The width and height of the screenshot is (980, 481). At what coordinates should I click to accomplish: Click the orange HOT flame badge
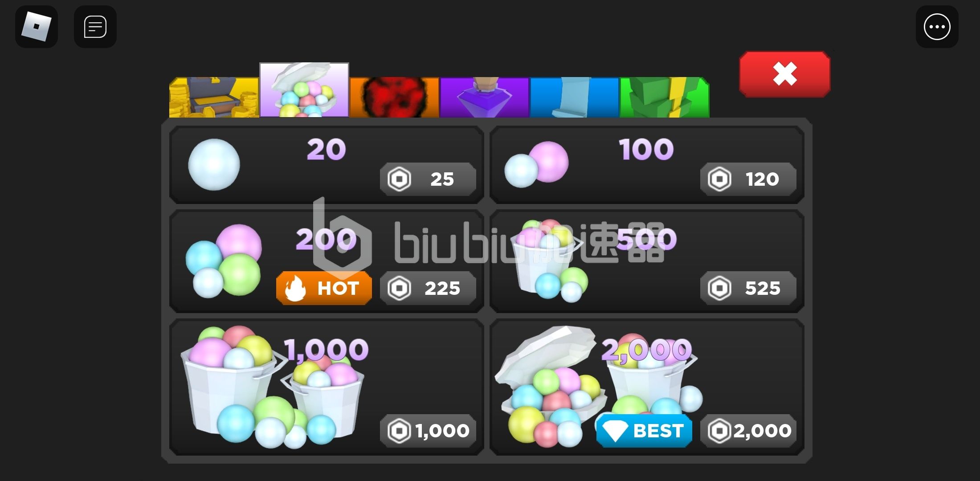pyautogui.click(x=324, y=288)
